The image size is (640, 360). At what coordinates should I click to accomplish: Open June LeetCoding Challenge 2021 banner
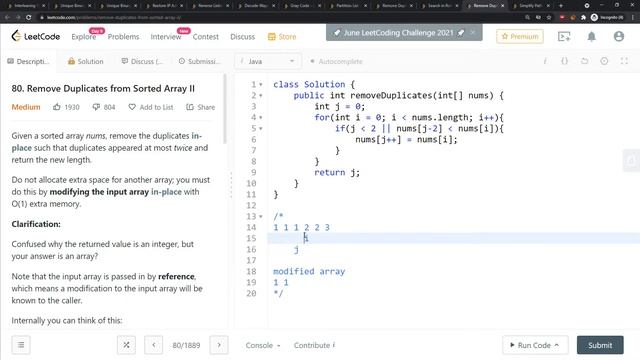(x=398, y=33)
